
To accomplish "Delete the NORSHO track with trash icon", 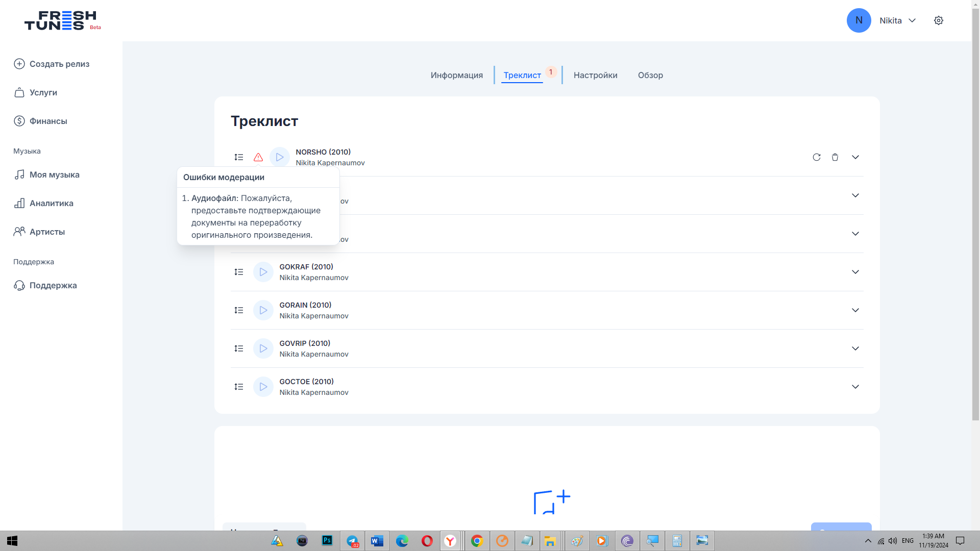I will point(835,157).
